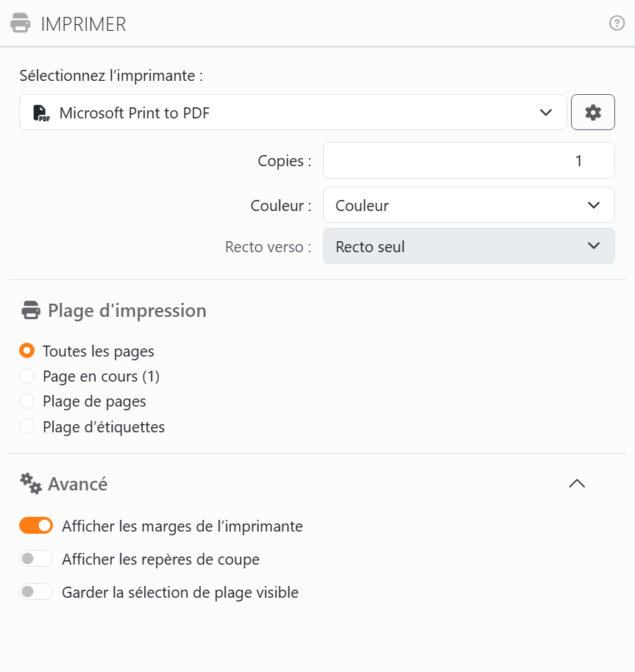The image size is (635, 672).
Task: Click the PDF file icon in printer selector
Action: pyautogui.click(x=41, y=113)
